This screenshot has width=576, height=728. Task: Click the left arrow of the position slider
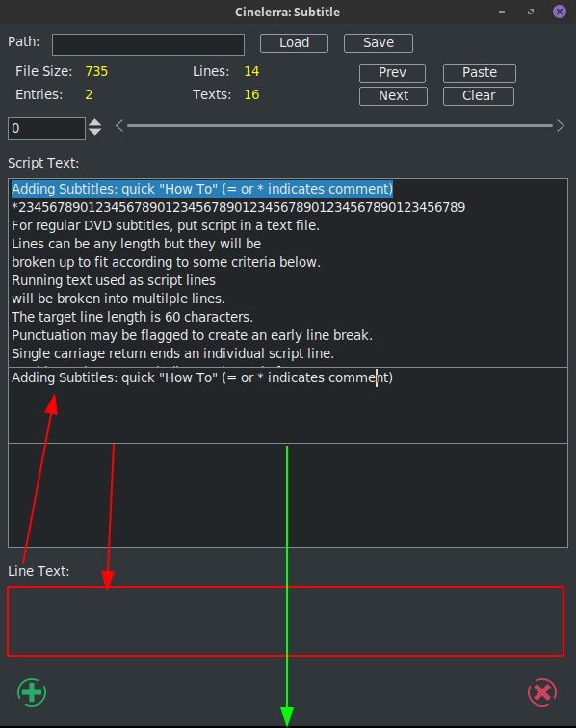119,126
